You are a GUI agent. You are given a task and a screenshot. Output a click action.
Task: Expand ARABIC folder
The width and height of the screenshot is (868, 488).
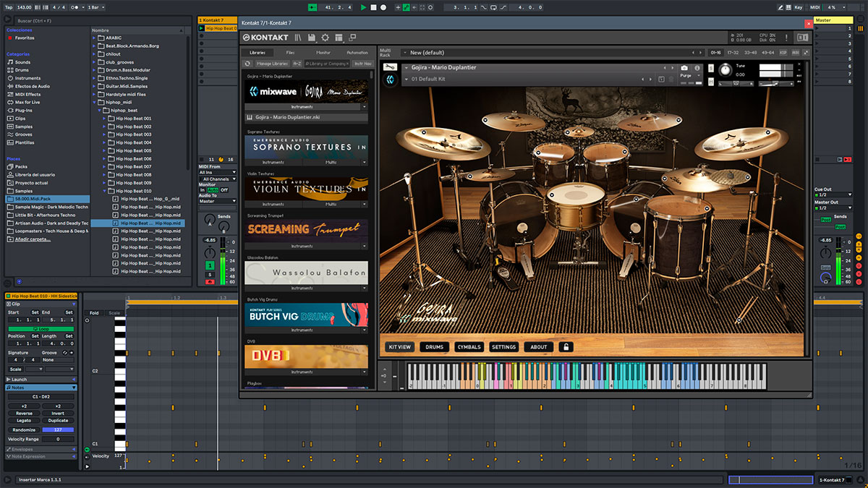pyautogui.click(x=95, y=38)
